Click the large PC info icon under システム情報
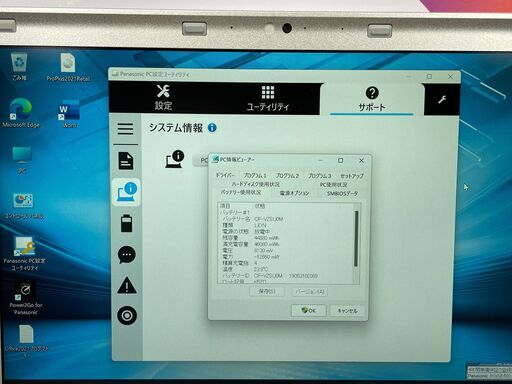 pyautogui.click(x=175, y=159)
